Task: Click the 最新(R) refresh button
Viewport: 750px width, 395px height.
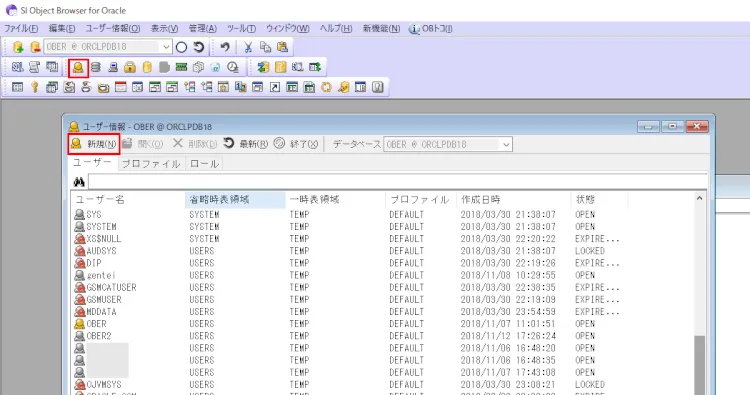Action: click(246, 144)
